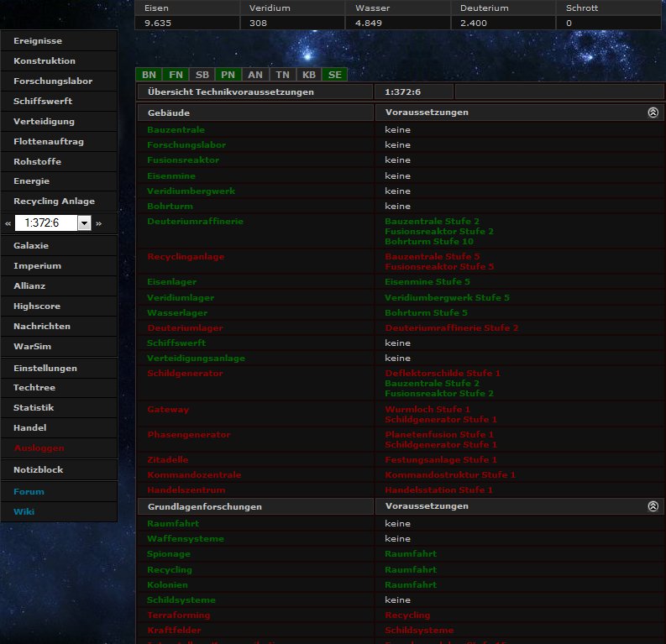Open Konstruktion in the sidebar

[x=59, y=60]
